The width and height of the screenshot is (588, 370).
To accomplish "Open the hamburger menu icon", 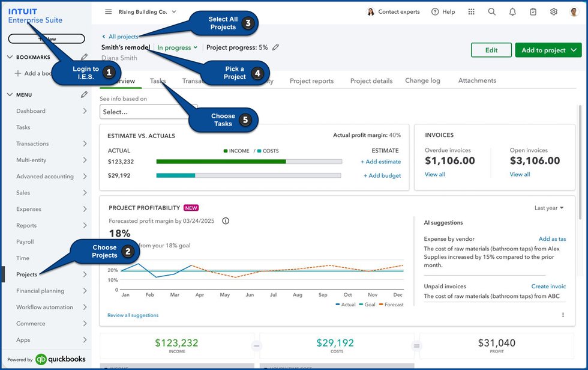I will tap(109, 11).
